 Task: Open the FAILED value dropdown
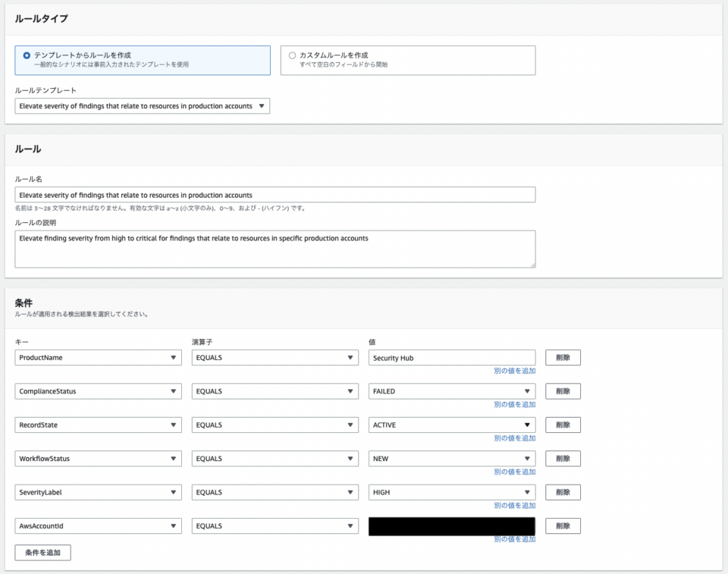click(451, 391)
